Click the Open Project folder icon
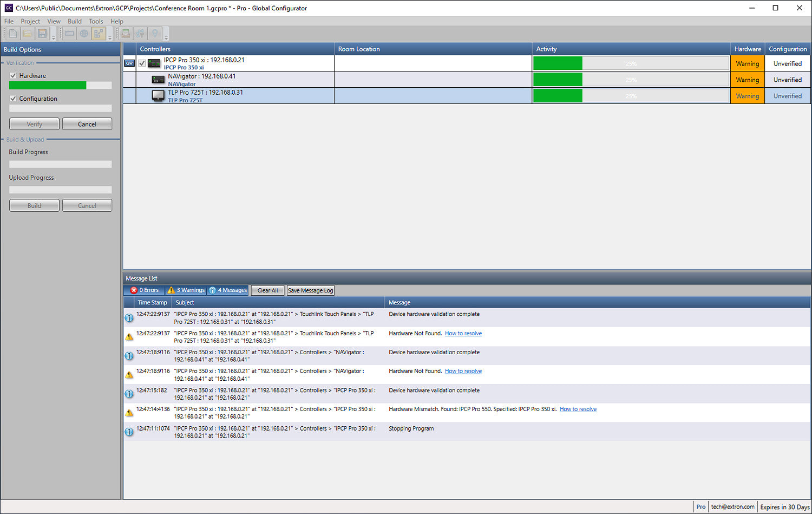 click(x=27, y=34)
